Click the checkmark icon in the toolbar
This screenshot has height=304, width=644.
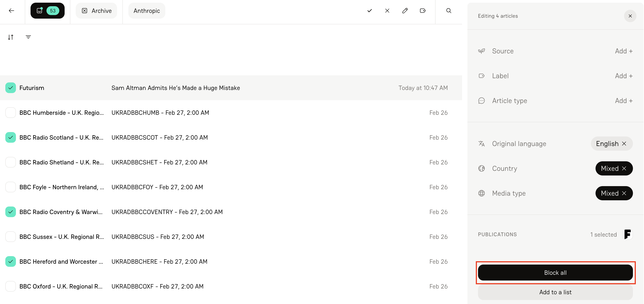coord(369,11)
